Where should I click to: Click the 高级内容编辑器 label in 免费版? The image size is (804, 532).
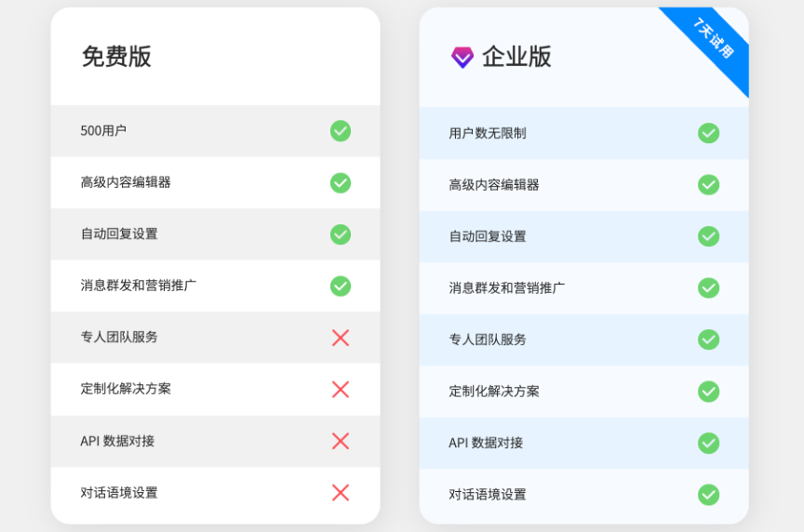[x=126, y=182]
